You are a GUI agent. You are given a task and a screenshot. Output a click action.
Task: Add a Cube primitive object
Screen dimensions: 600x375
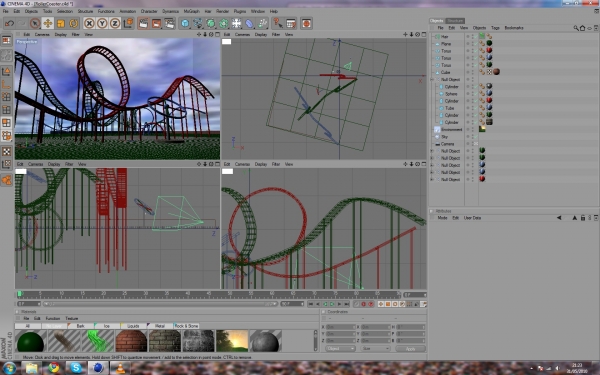[x=185, y=23]
